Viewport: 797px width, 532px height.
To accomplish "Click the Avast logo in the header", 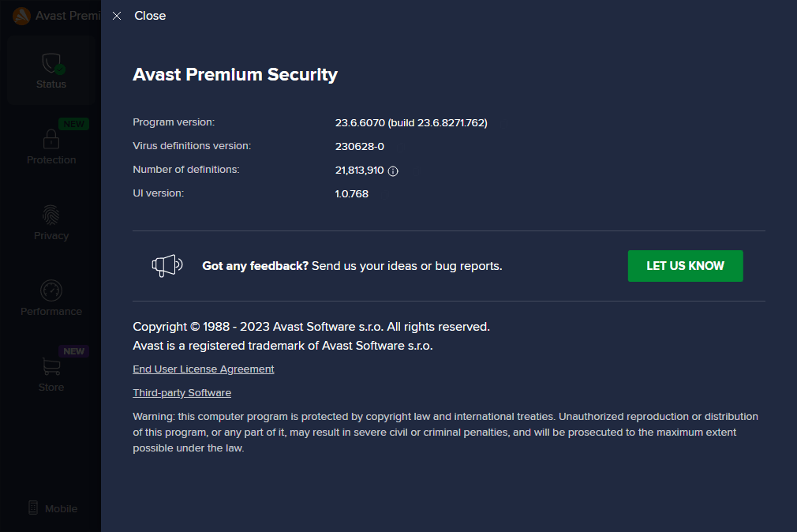I will [x=22, y=16].
